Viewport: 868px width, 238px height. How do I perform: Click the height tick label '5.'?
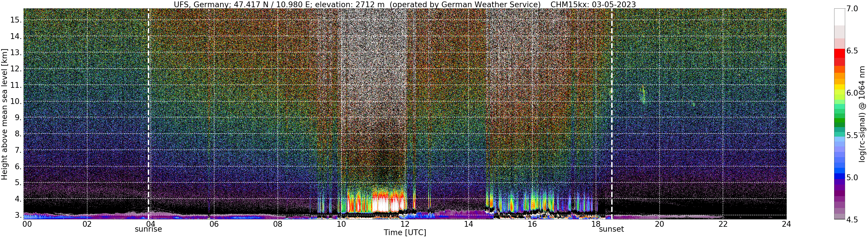pyautogui.click(x=18, y=183)
